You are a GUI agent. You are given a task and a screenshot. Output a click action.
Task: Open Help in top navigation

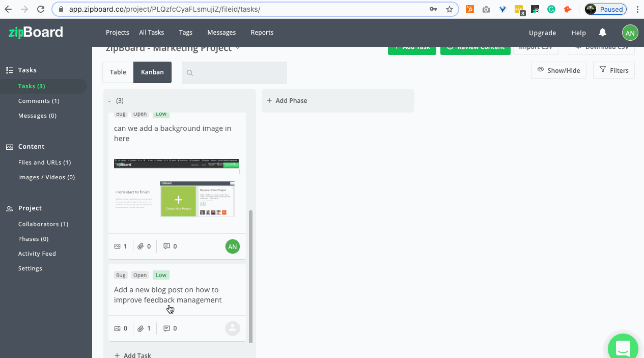point(578,33)
